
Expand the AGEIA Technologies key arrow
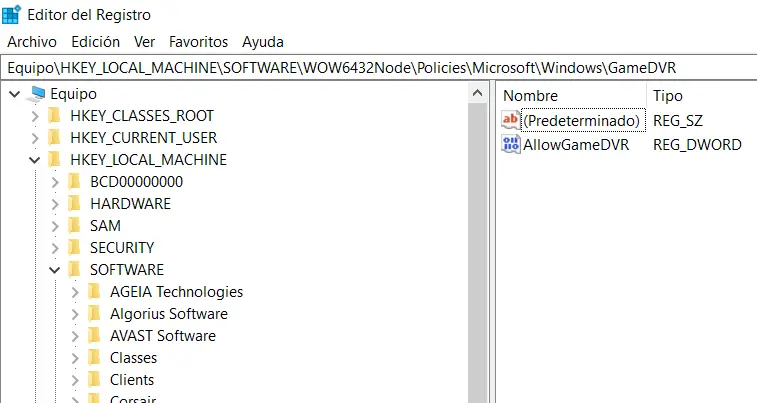[x=75, y=292]
